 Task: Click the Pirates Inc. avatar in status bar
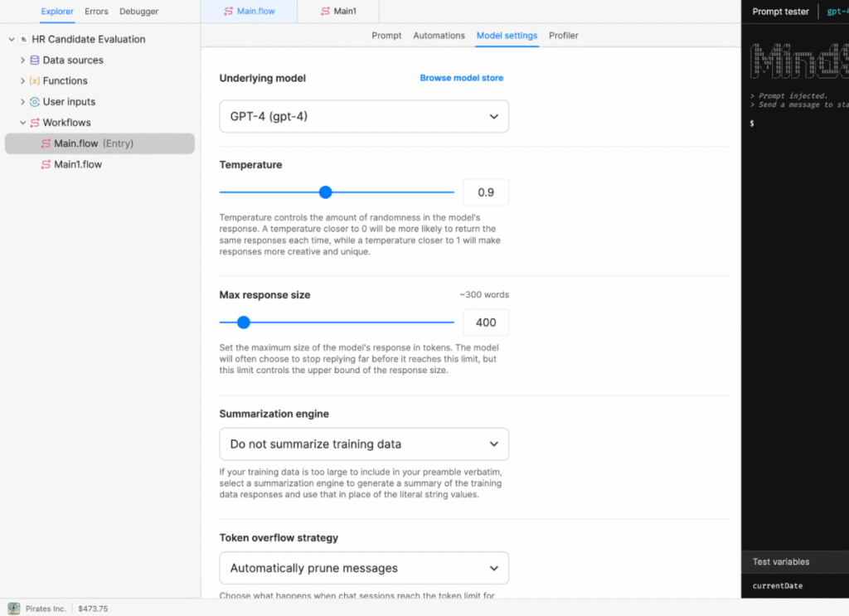13,609
